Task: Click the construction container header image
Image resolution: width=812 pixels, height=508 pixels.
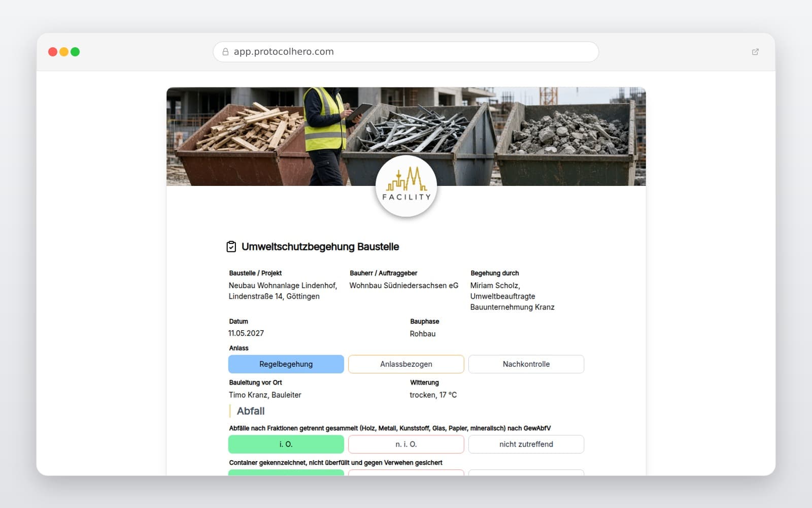Action: coord(406,137)
